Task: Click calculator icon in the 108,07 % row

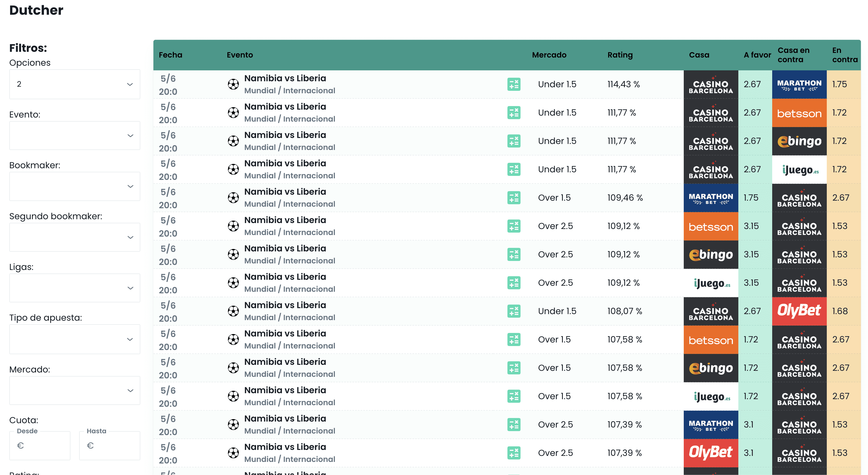Action: (513, 311)
